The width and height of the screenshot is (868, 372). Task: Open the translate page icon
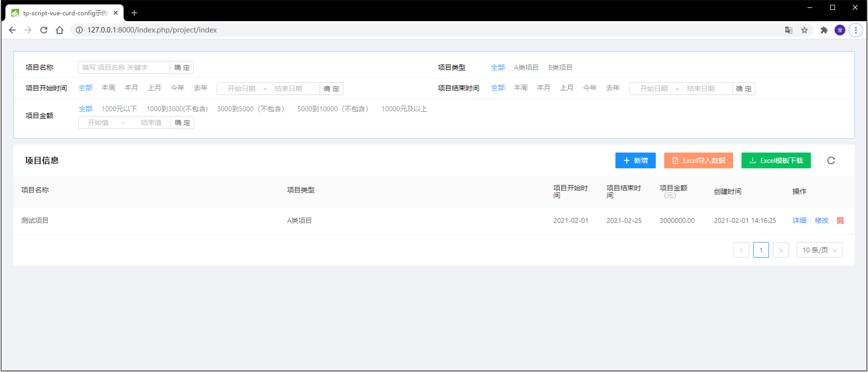pyautogui.click(x=789, y=30)
